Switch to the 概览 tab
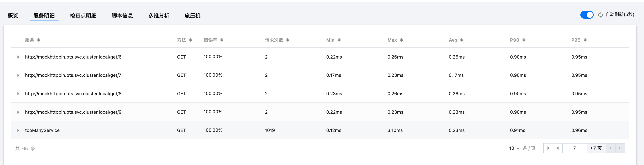Viewport: 644px width, 165px height. click(x=13, y=16)
